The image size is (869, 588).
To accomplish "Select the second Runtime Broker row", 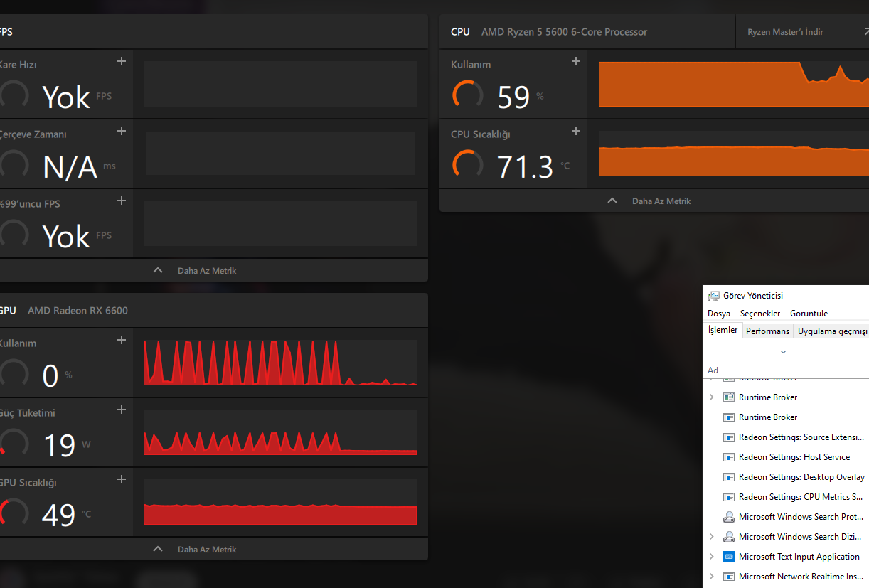I will [786, 417].
